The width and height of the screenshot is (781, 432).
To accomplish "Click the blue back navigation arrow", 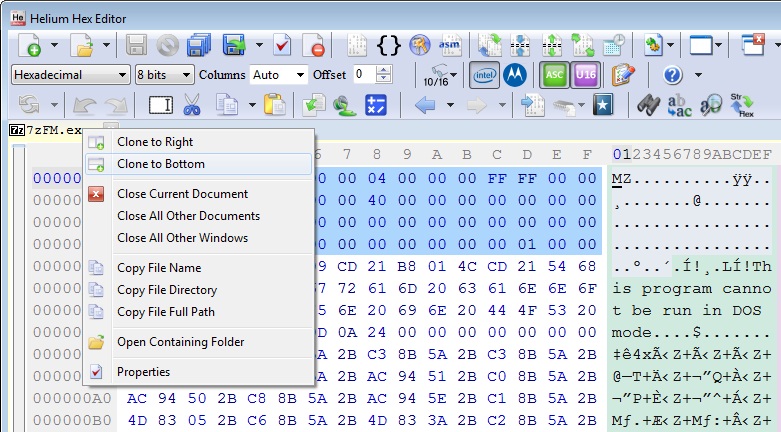I will pyautogui.click(x=425, y=105).
